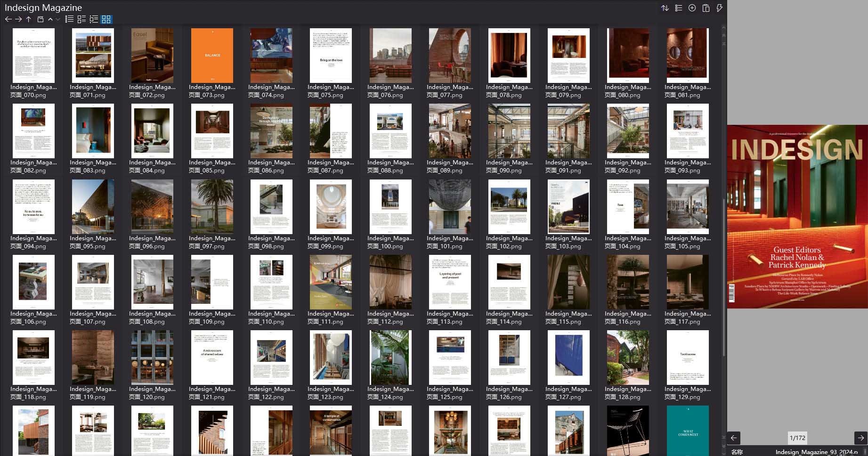
Task: Switch to simple list view mode
Action: pyautogui.click(x=69, y=19)
